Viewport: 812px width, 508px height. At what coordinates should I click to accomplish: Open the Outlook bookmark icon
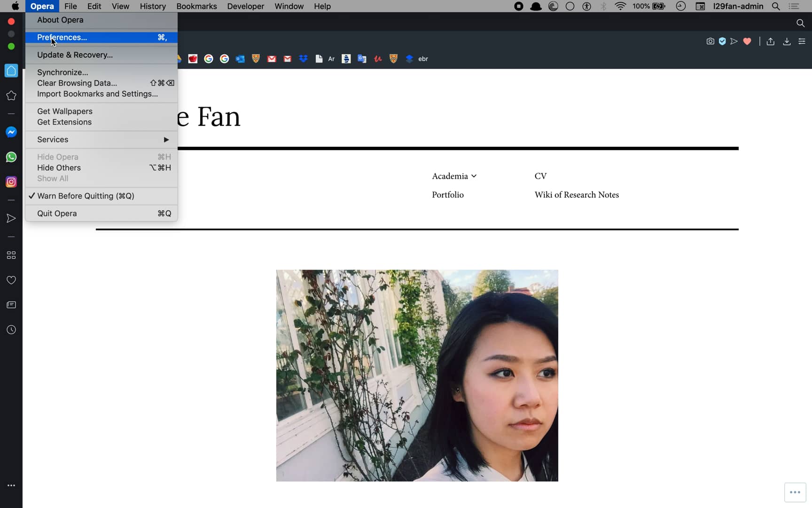coord(240,59)
